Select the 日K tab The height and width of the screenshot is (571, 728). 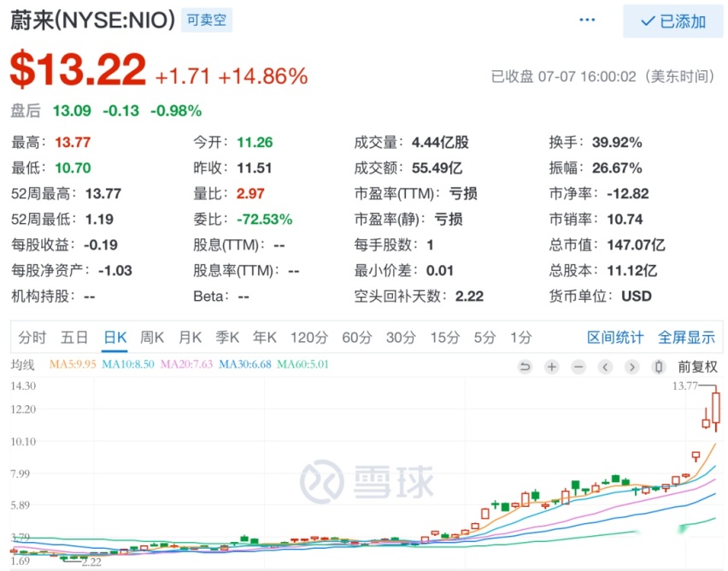coord(114,338)
